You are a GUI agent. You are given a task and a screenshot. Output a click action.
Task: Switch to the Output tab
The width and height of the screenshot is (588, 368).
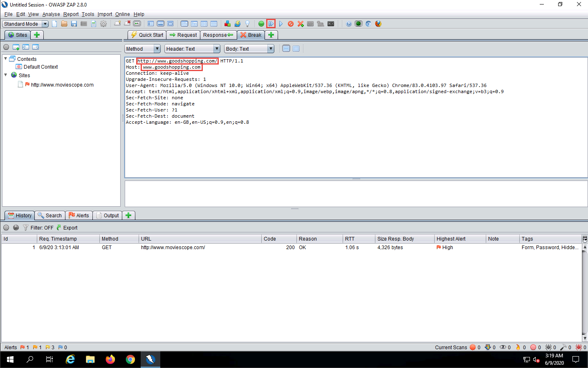(x=108, y=215)
